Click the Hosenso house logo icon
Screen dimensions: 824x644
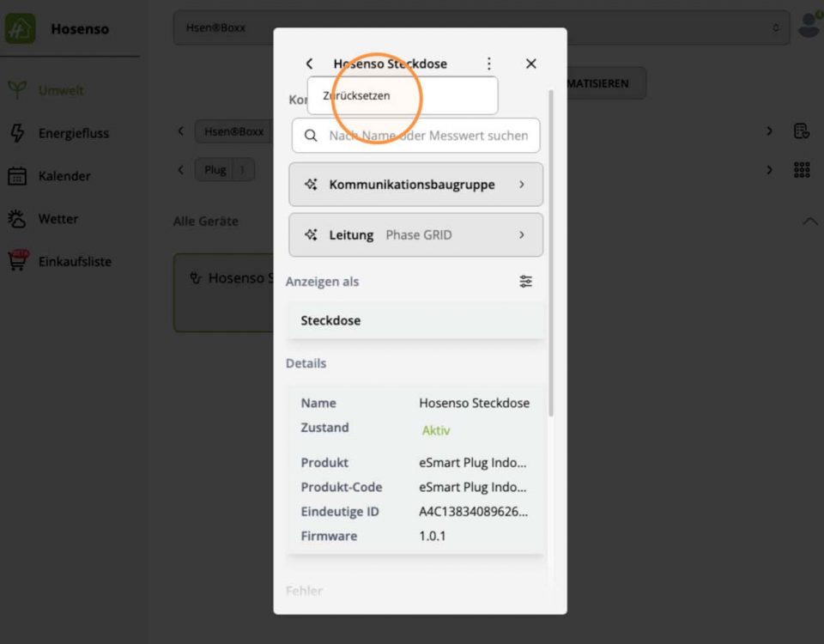20,28
